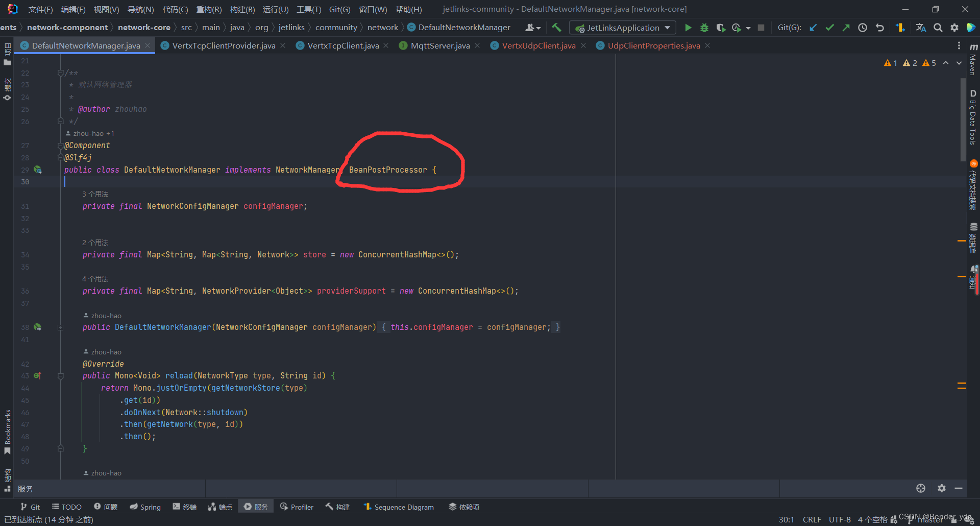
Task: Close the VertxTcpClient.java tab
Action: click(386, 45)
